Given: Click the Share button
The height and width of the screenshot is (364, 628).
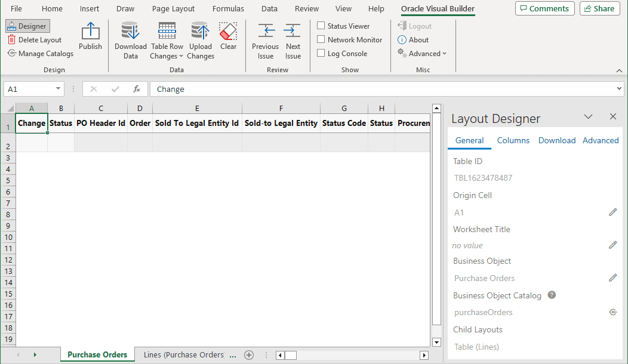Looking at the screenshot, I should coord(599,8).
